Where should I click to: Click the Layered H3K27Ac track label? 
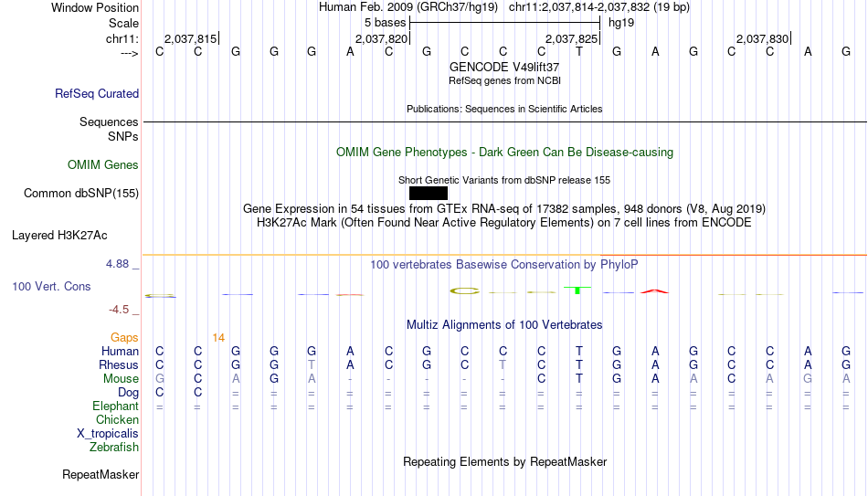tap(59, 236)
